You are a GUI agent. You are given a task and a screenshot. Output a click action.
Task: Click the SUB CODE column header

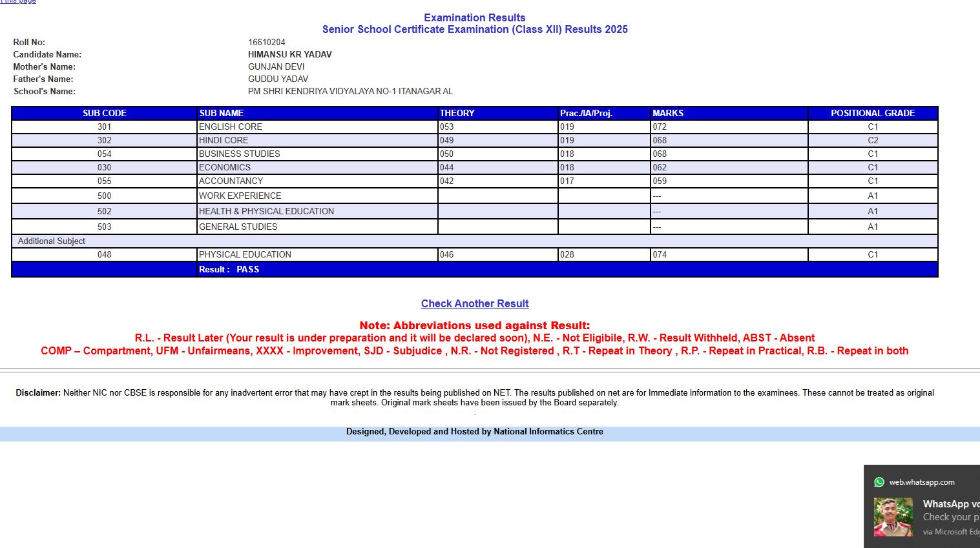pyautogui.click(x=104, y=113)
